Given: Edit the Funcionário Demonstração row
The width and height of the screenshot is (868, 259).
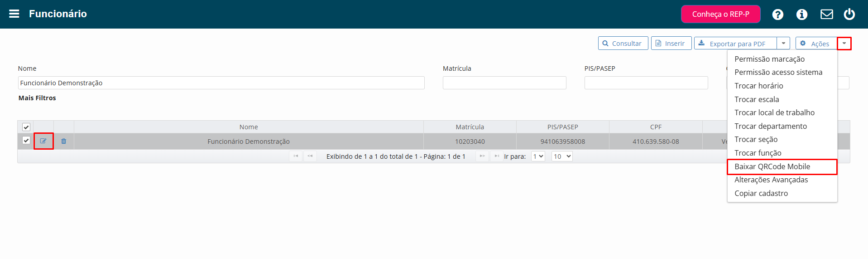Looking at the screenshot, I should tap(43, 141).
